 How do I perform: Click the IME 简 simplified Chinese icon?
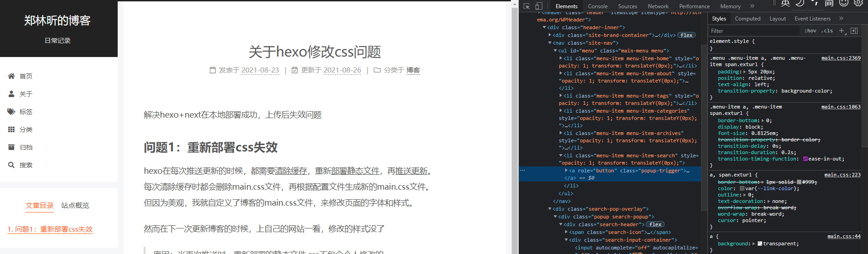(829, 3)
